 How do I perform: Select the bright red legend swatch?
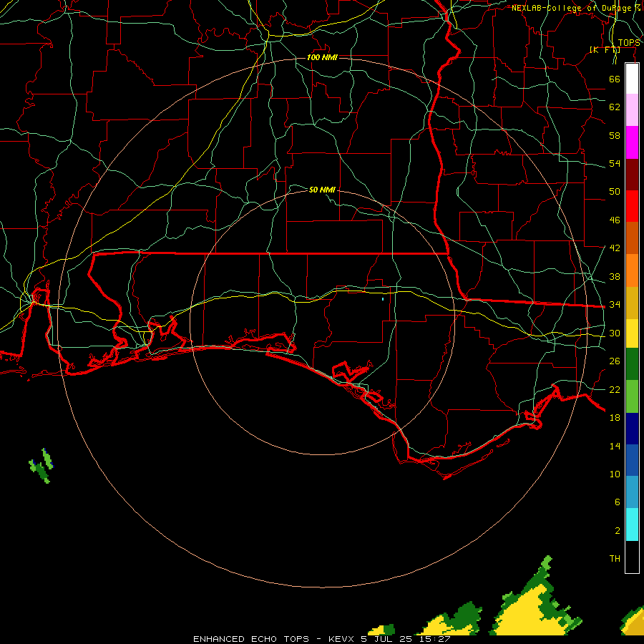pyautogui.click(x=632, y=206)
